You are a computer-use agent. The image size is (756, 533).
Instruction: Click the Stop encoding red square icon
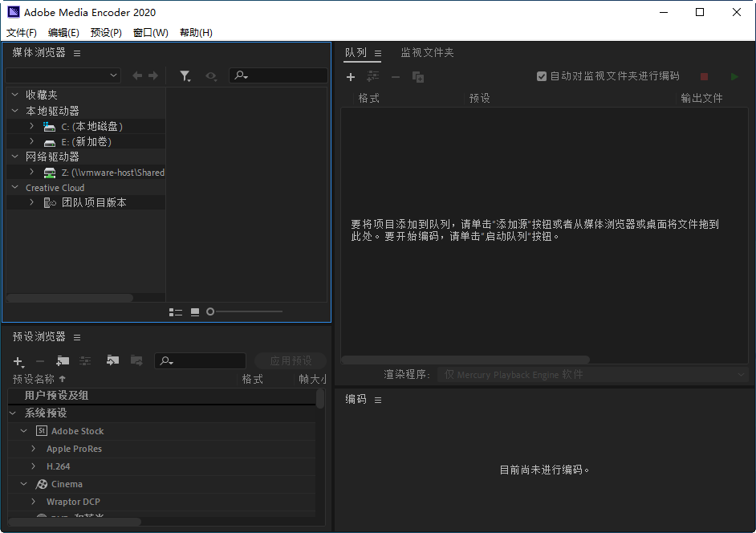(x=704, y=75)
